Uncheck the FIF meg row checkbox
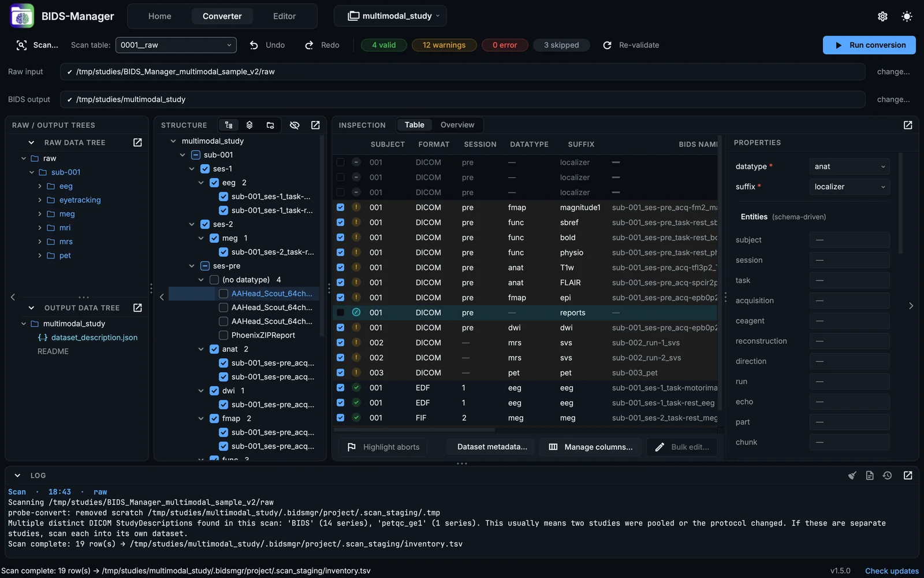This screenshot has width=924, height=578. 340,418
